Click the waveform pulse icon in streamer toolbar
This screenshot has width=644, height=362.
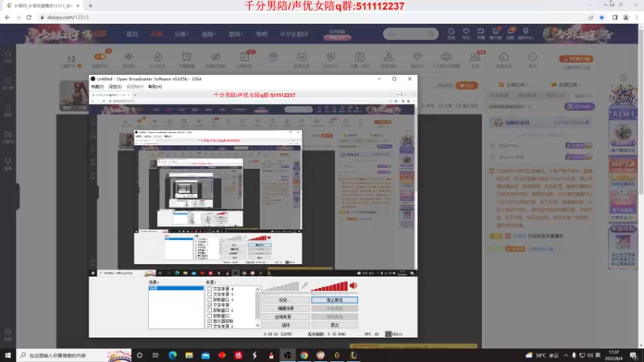(129, 57)
